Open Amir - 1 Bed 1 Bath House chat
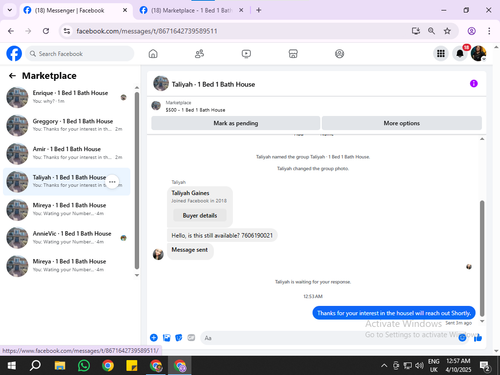 [x=67, y=153]
